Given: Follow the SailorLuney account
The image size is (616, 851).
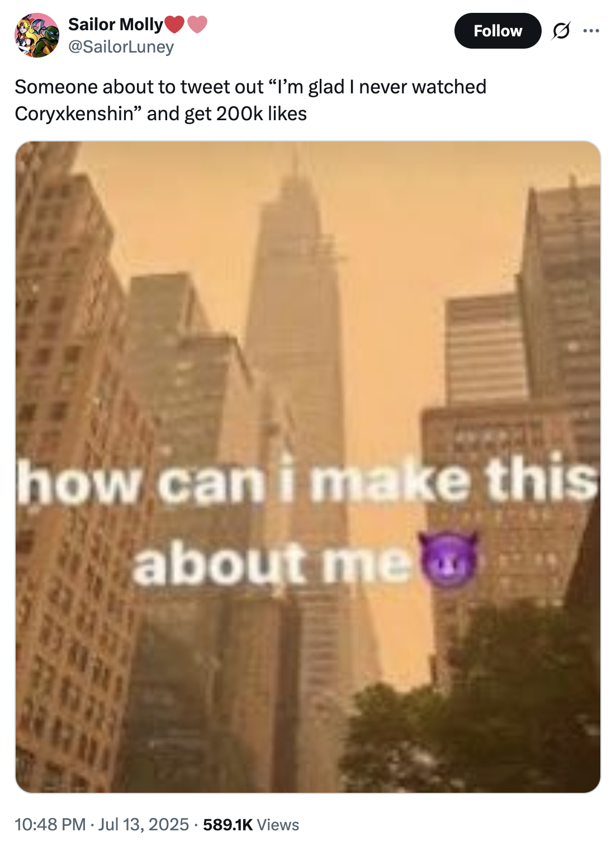Looking at the screenshot, I should [497, 31].
